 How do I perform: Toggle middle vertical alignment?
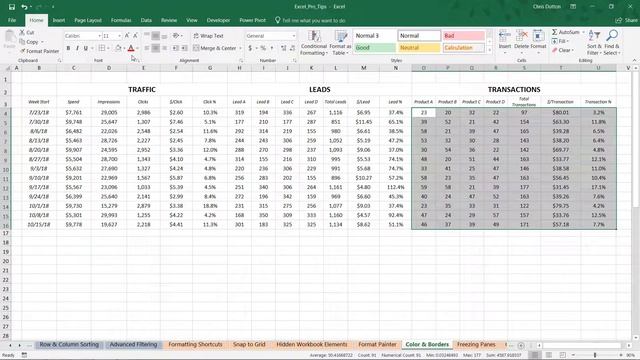[156, 36]
